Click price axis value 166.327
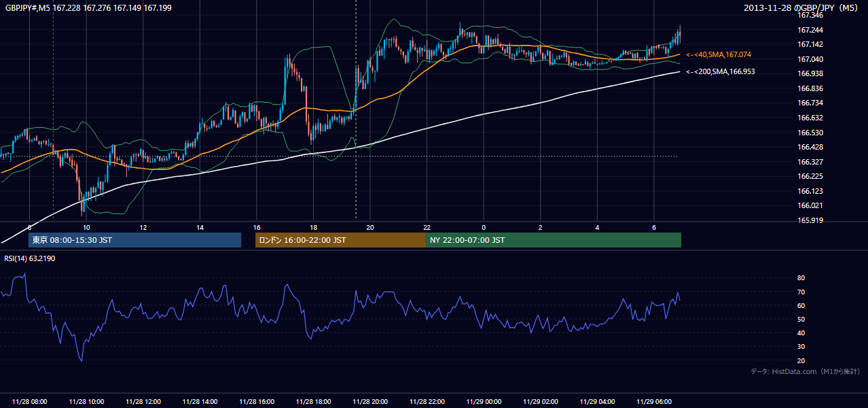Image resolution: width=868 pixels, height=408 pixels. pos(810,162)
